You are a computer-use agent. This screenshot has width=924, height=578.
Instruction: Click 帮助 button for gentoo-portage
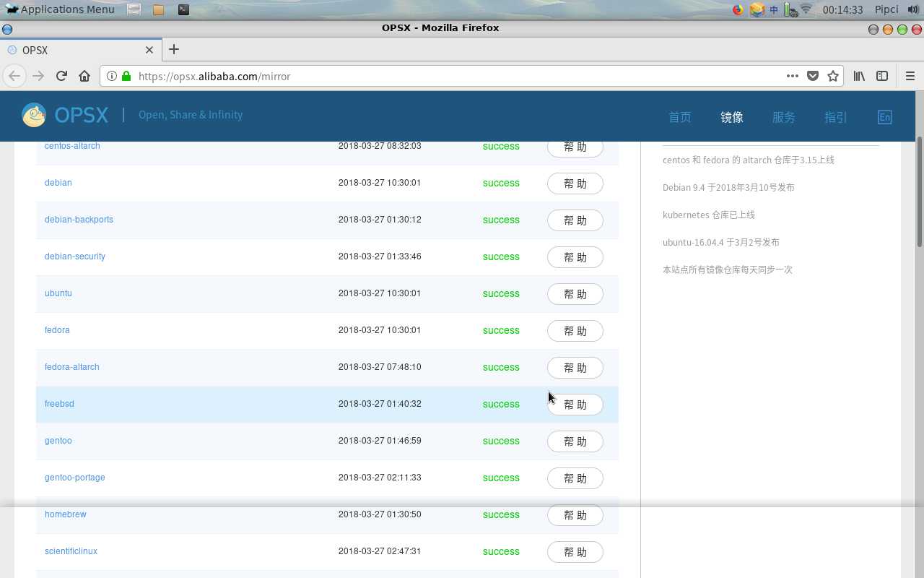click(x=575, y=478)
